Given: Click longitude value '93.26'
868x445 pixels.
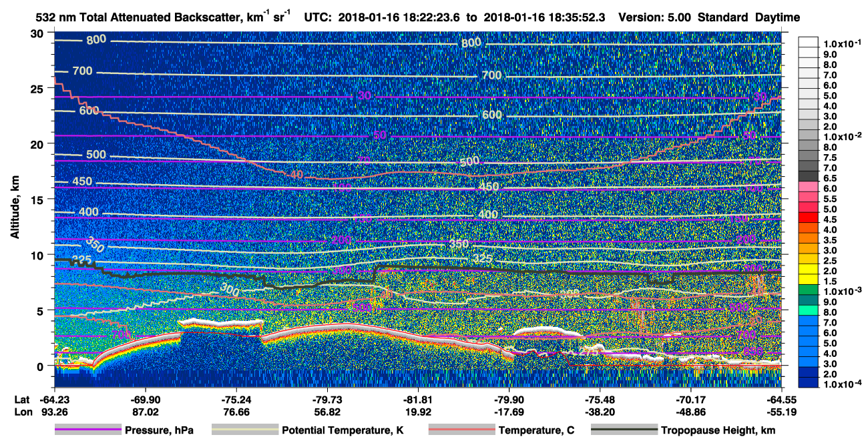Looking at the screenshot, I should point(53,412).
